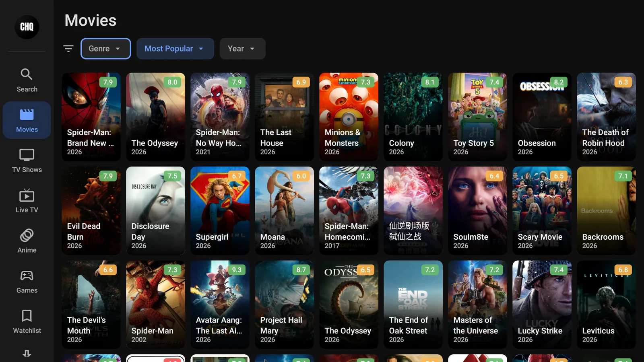This screenshot has width=644, height=362.
Task: Open the Colony movie card
Action: (413, 117)
